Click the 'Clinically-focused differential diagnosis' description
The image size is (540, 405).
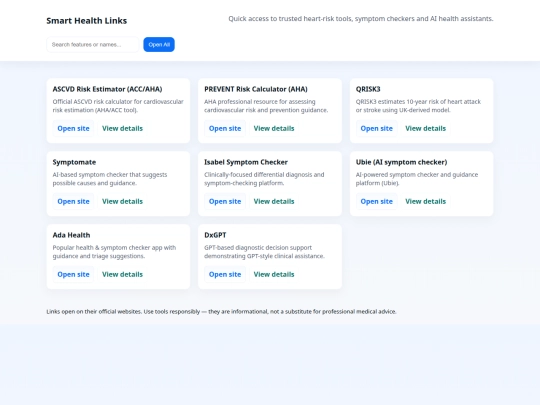264,179
